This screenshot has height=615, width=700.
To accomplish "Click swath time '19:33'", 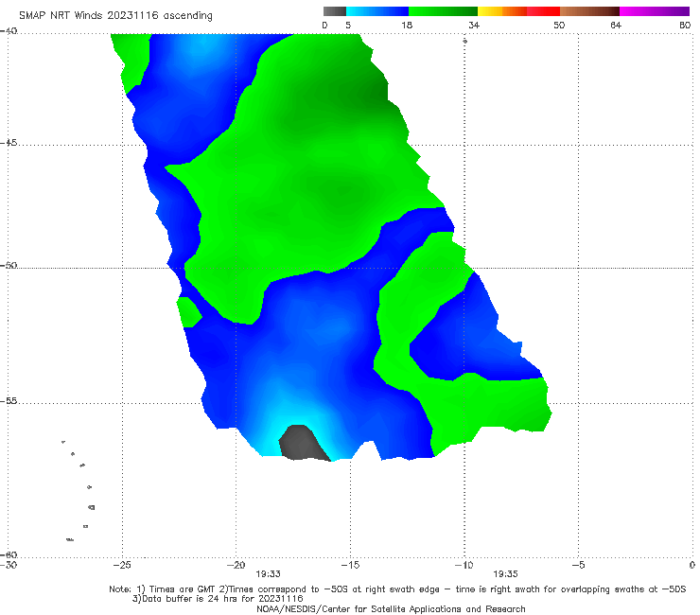I will pyautogui.click(x=268, y=574).
